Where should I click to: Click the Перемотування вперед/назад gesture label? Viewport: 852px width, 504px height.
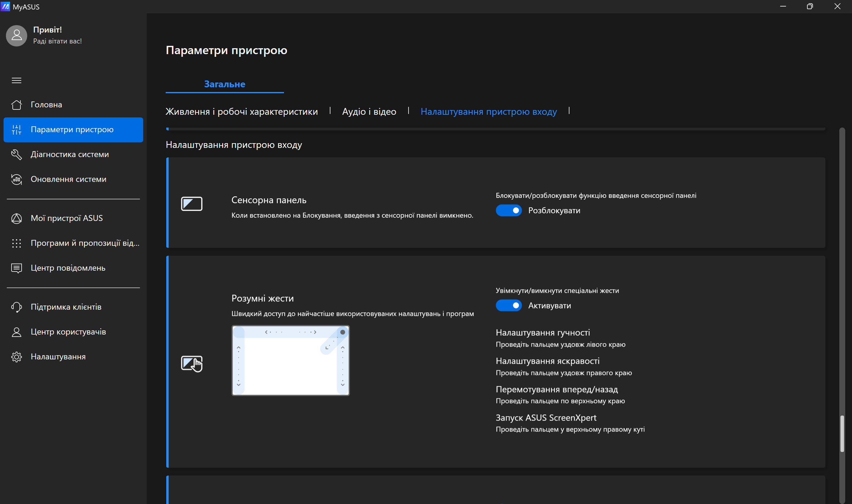[x=556, y=389]
